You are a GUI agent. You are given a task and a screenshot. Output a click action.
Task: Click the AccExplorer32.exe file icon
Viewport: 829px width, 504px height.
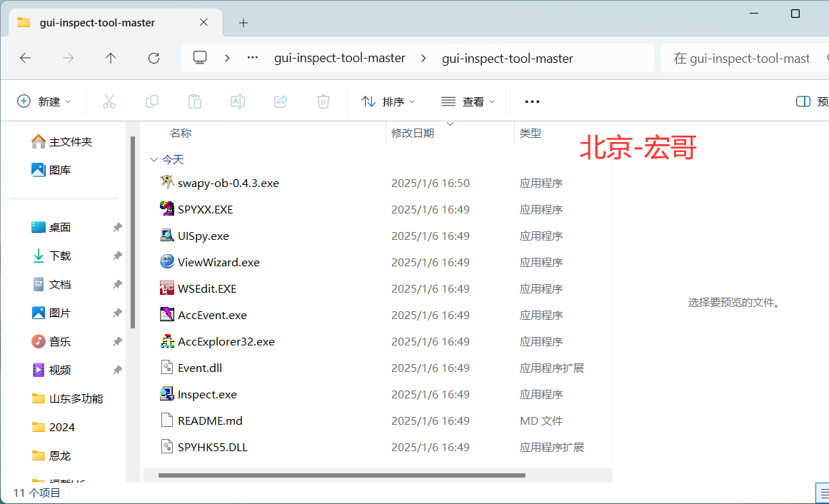[167, 341]
